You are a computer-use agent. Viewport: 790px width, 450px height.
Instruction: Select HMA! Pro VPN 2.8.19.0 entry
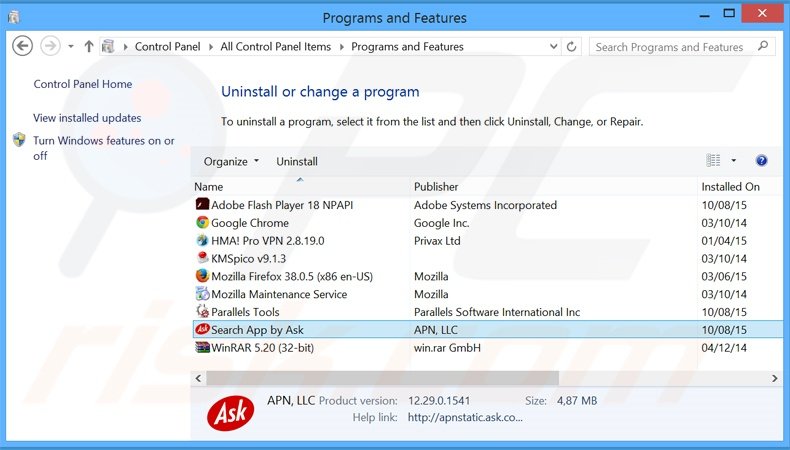click(x=268, y=241)
